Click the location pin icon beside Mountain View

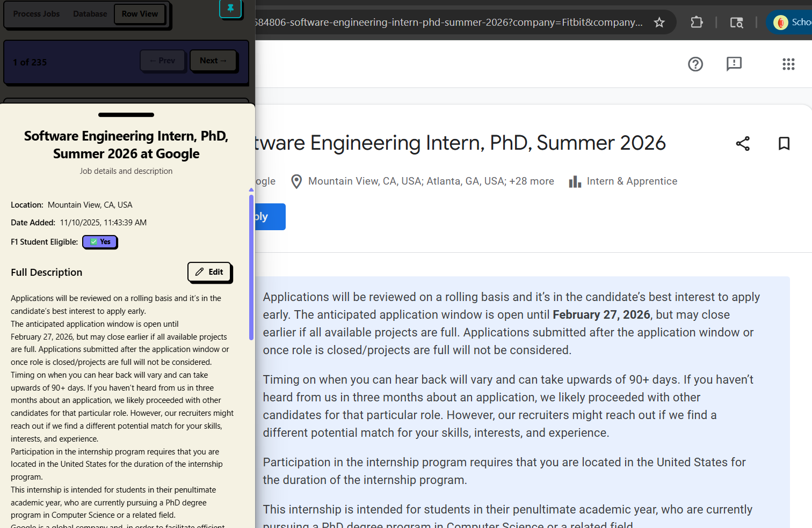296,182
